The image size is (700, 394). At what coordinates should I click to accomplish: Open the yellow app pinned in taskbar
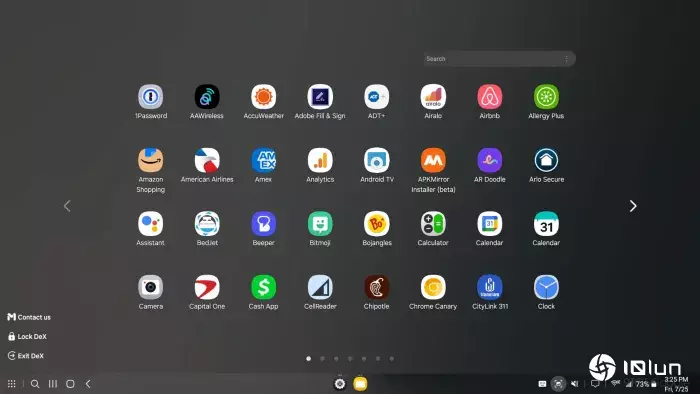tap(360, 384)
